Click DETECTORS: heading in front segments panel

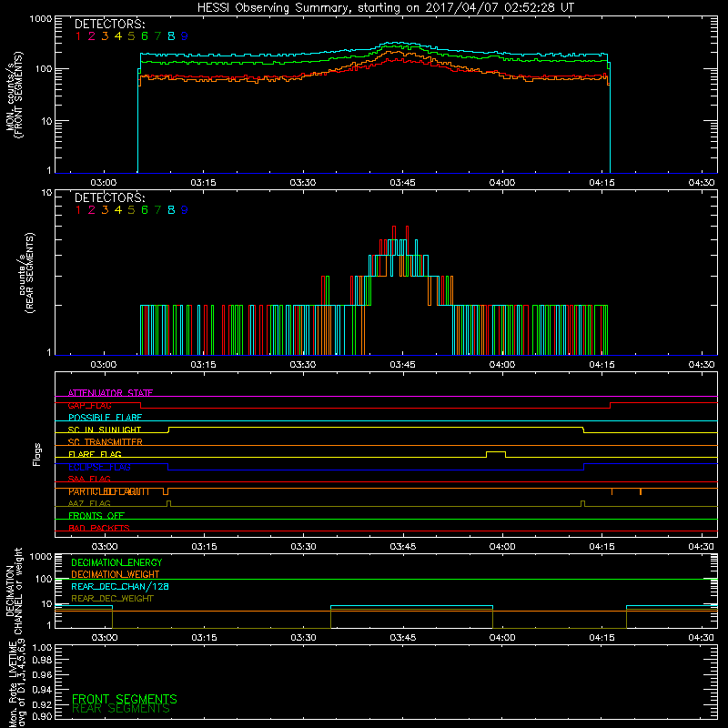click(x=109, y=24)
